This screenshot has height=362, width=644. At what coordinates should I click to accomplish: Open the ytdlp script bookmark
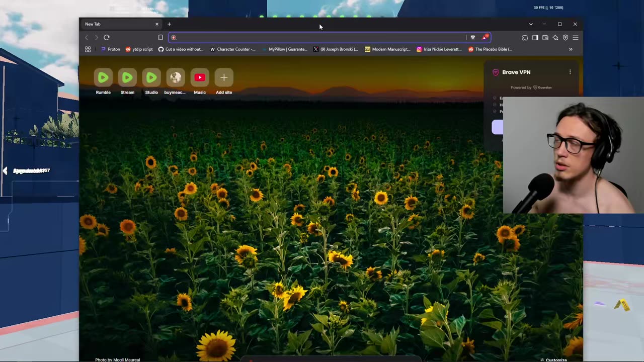(139, 49)
